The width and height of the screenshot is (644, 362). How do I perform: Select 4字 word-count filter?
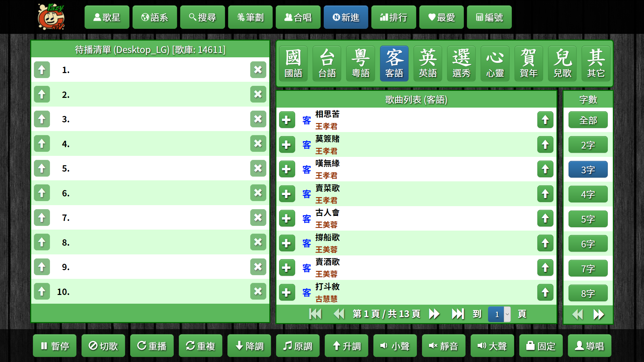click(588, 194)
